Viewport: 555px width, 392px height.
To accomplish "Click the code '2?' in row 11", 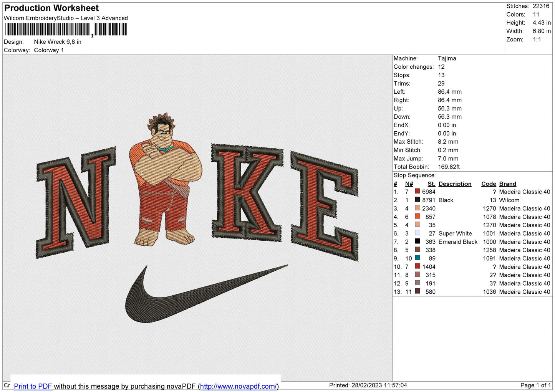I will [x=492, y=275].
